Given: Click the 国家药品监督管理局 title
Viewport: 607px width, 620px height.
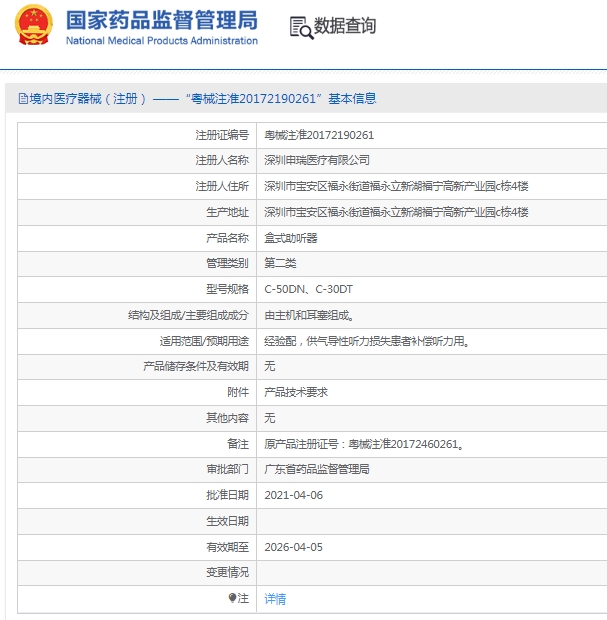Looking at the screenshot, I should pos(162,20).
